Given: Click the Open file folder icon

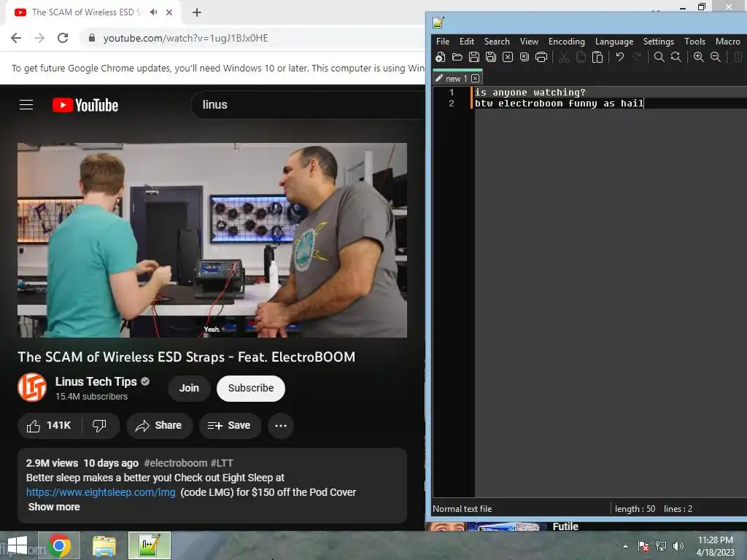Looking at the screenshot, I should pos(457,57).
